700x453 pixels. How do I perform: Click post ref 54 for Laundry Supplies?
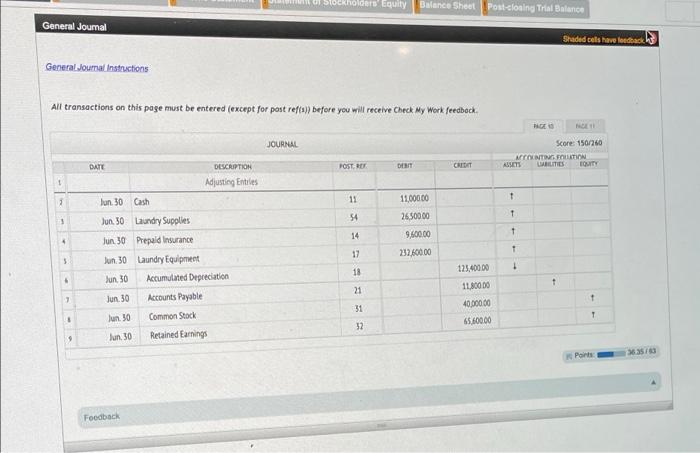(354, 217)
